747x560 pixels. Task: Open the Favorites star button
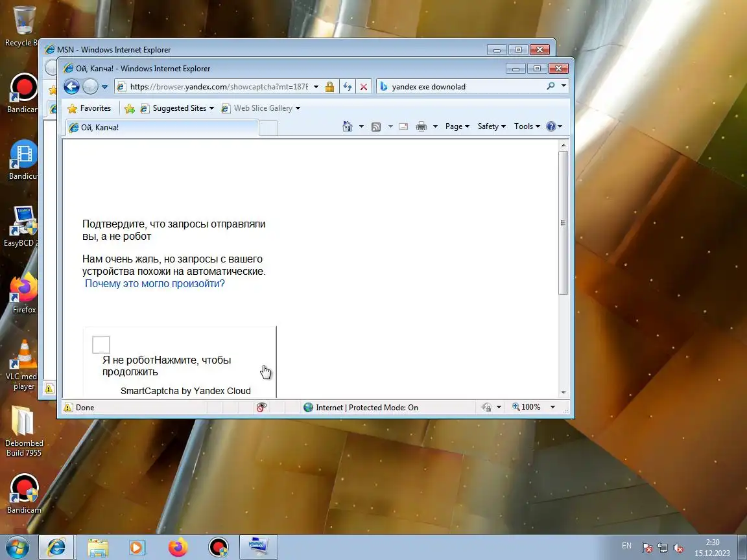[89, 108]
